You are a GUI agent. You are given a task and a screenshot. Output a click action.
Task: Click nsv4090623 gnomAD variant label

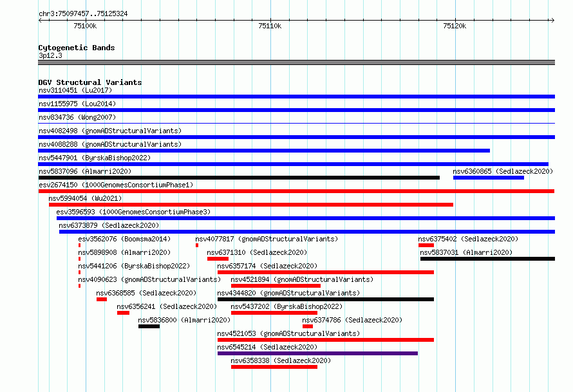tap(149, 279)
